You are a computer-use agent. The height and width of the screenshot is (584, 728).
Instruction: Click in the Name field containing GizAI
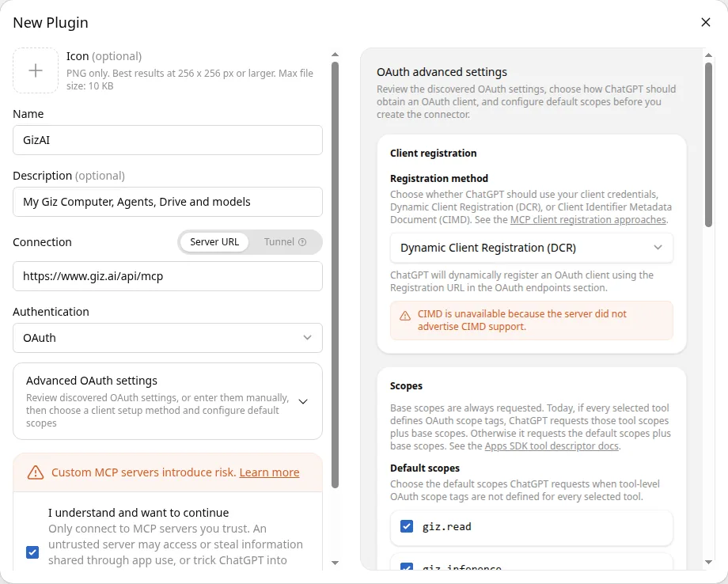(x=168, y=140)
